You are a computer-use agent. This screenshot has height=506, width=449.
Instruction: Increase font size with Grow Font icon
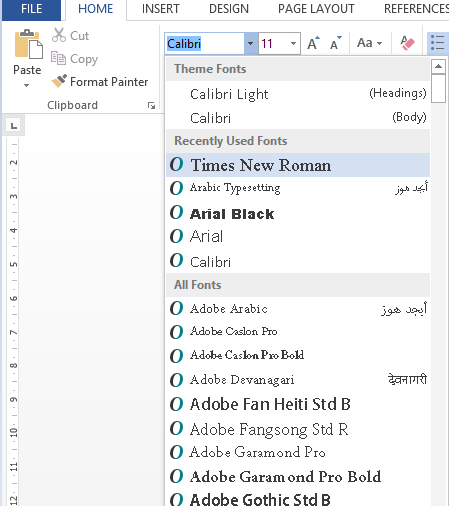click(x=313, y=43)
